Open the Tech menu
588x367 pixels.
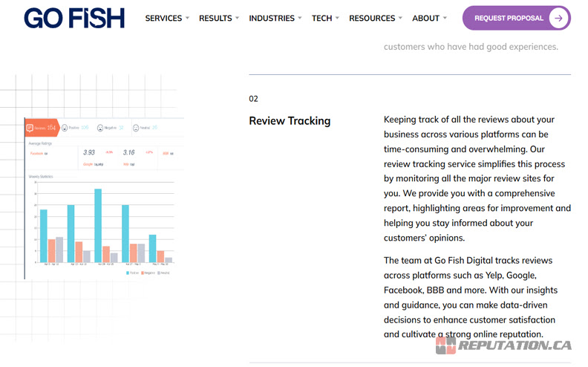point(325,18)
